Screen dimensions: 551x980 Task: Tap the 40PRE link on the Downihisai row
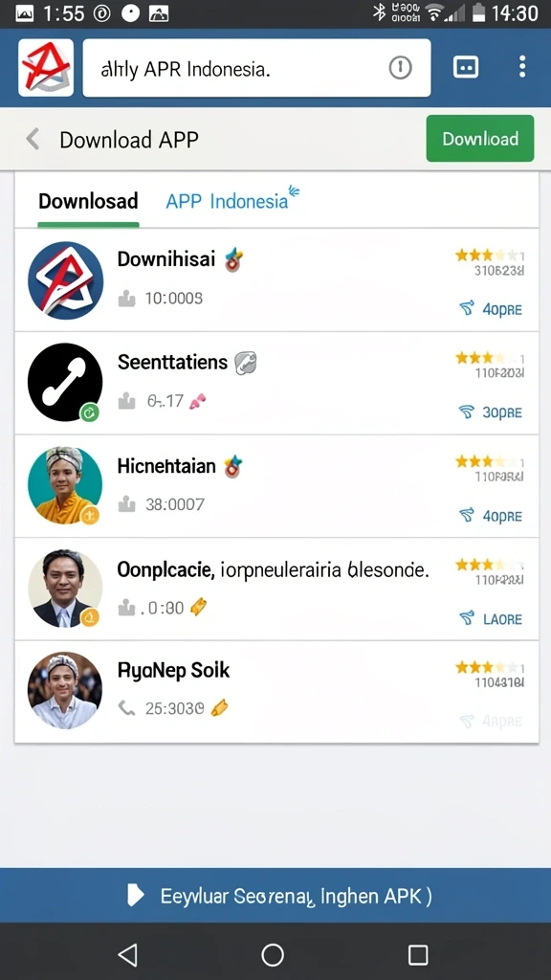[491, 309]
